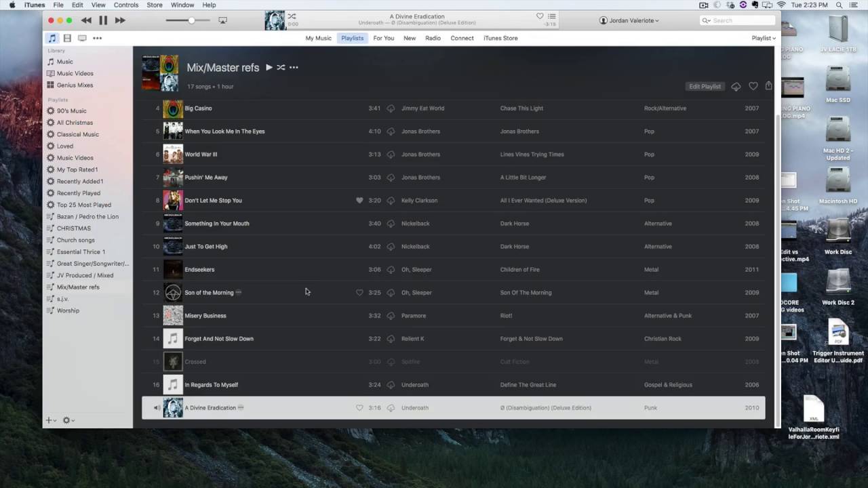Click the Paramore artist name

pyautogui.click(x=414, y=316)
